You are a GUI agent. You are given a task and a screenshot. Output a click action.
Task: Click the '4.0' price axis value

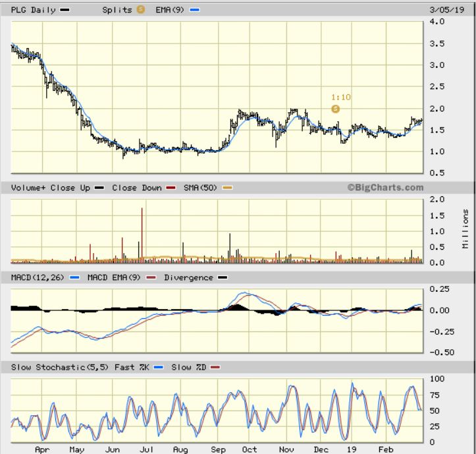pyautogui.click(x=437, y=22)
